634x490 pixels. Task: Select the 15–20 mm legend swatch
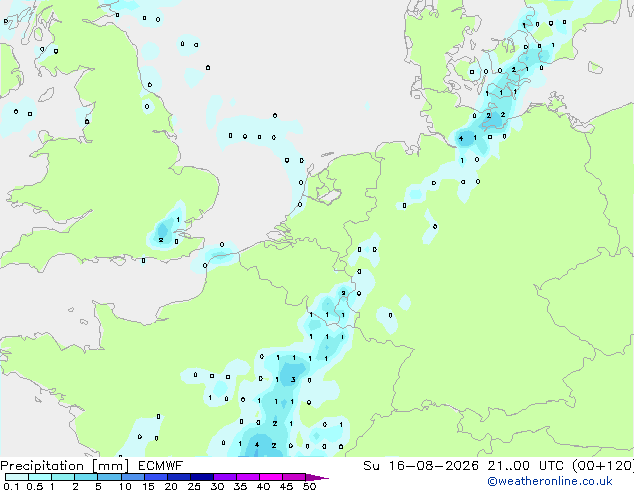[156, 477]
